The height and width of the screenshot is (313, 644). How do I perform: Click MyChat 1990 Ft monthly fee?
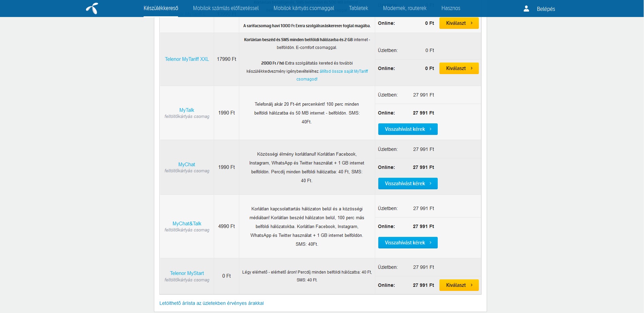[226, 167]
